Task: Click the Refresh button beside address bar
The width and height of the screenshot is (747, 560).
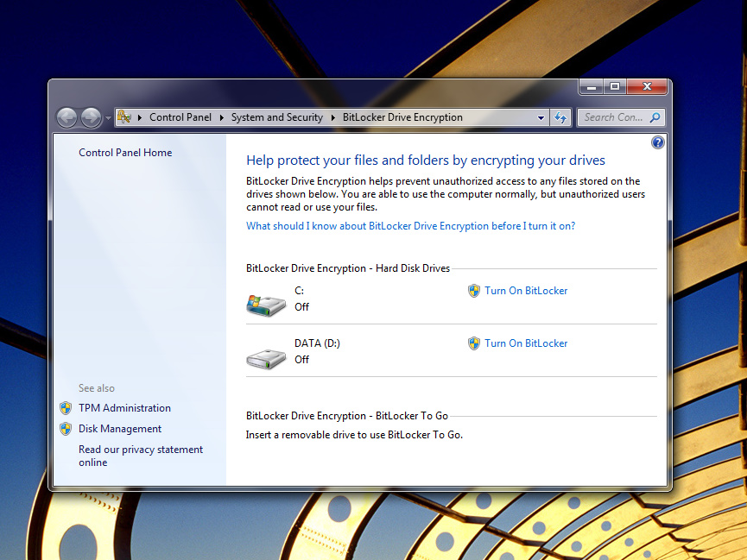Action: pos(560,117)
